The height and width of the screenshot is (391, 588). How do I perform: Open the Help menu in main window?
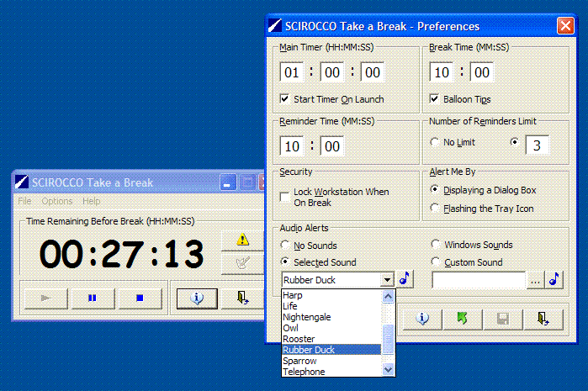click(92, 201)
